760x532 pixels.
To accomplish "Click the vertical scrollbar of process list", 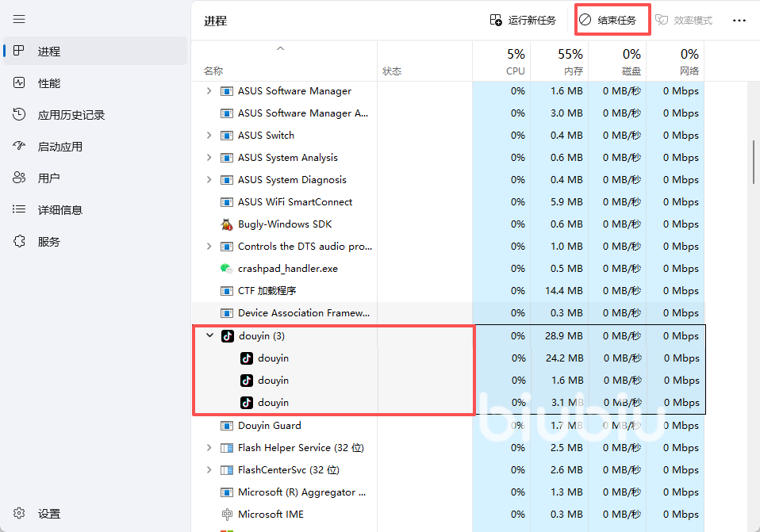I will pyautogui.click(x=753, y=163).
